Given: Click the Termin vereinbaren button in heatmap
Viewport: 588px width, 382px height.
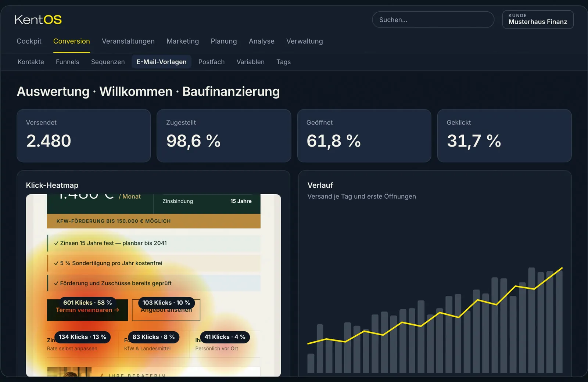Looking at the screenshot, I should [87, 310].
